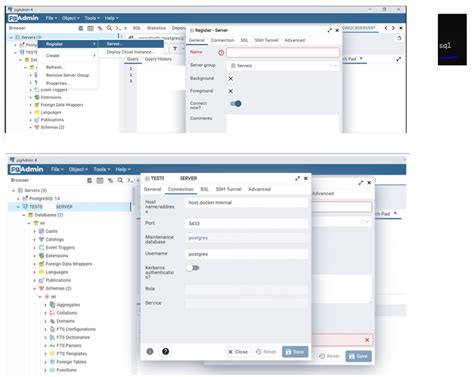
Task: Collapse the Schemas (2) node in lower tree
Action: 35,289
